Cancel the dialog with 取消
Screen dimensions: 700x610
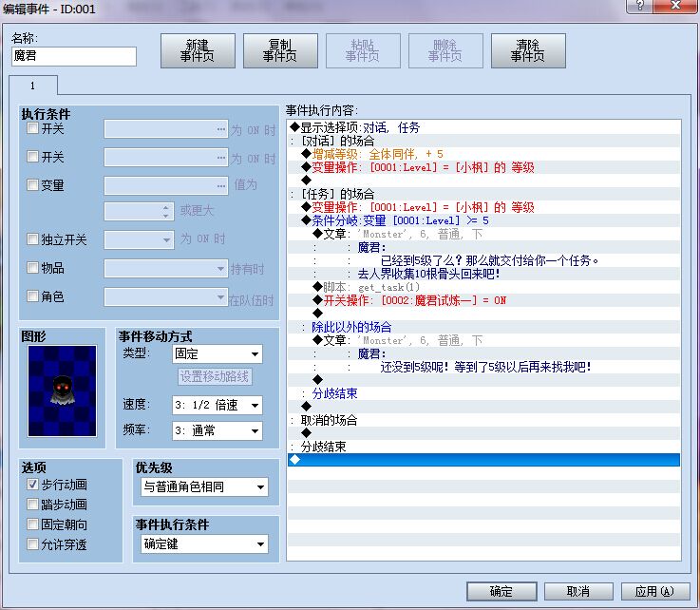click(578, 591)
